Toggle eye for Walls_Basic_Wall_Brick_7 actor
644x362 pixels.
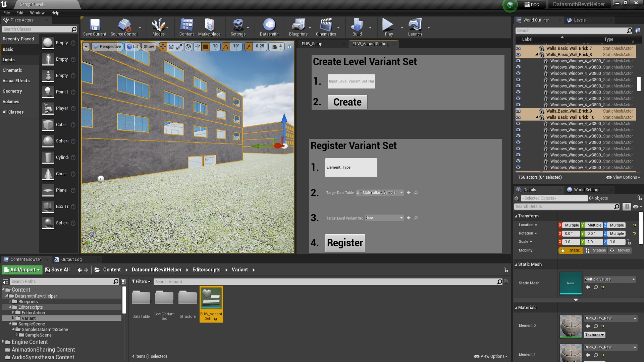518,48
